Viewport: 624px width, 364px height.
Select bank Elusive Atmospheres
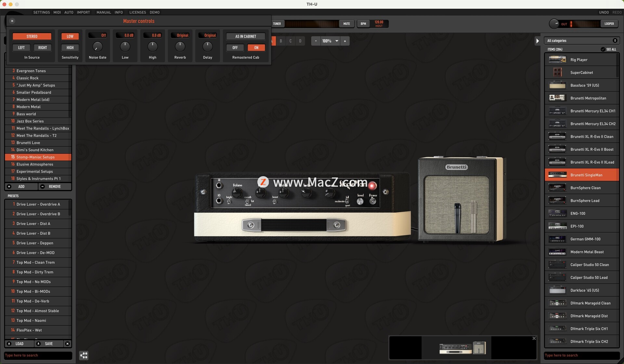pos(37,164)
